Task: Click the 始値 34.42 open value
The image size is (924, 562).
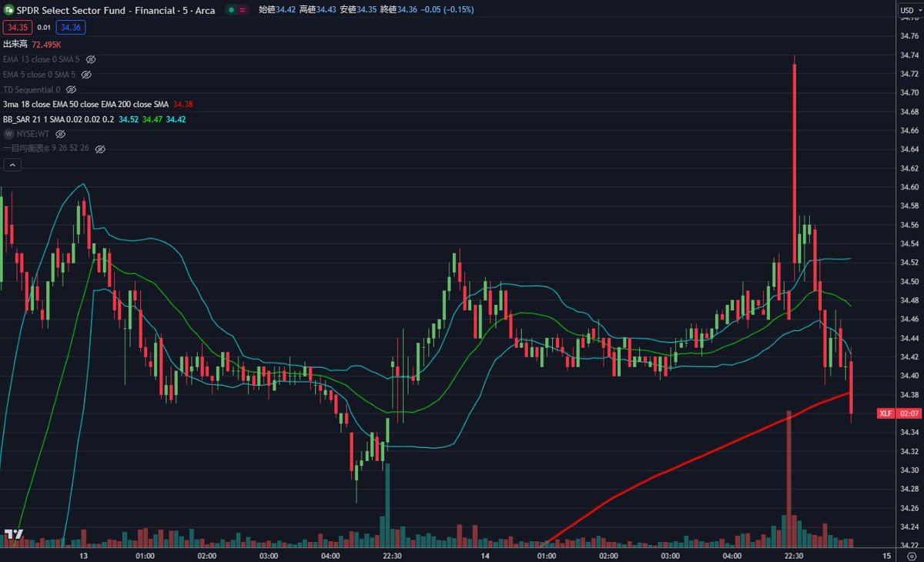Action: (277, 10)
